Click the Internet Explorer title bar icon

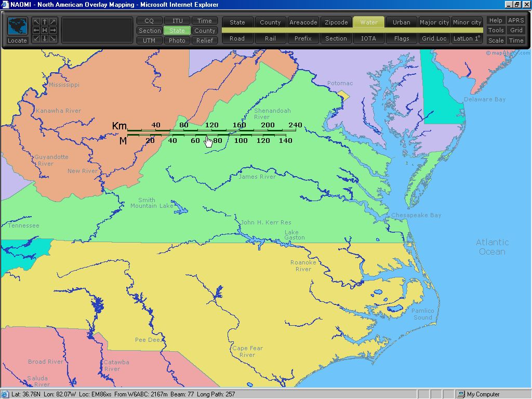pos(5,4)
